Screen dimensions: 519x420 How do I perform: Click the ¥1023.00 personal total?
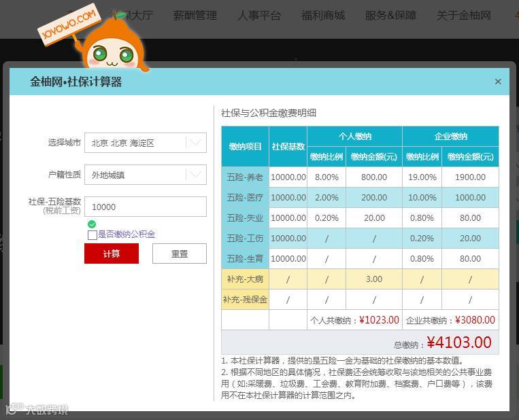[379, 320]
